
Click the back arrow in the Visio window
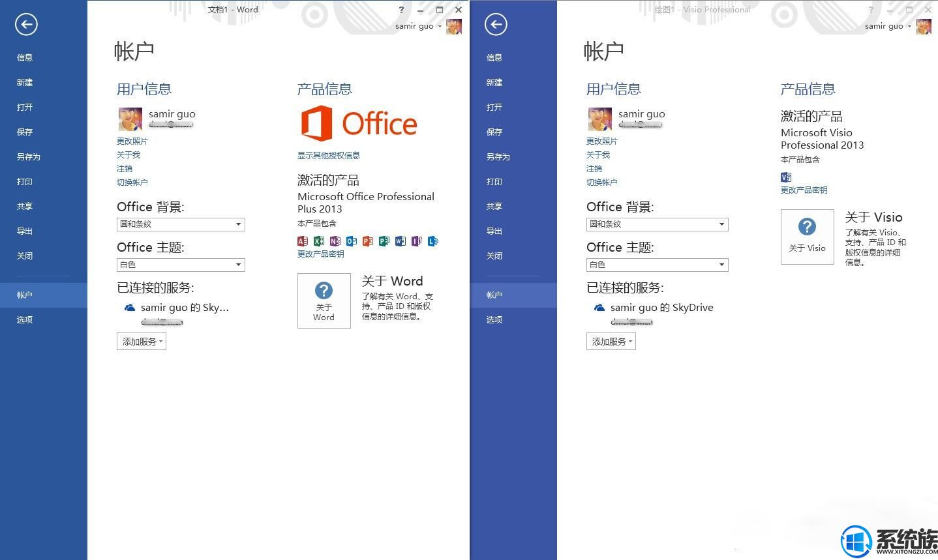496,25
